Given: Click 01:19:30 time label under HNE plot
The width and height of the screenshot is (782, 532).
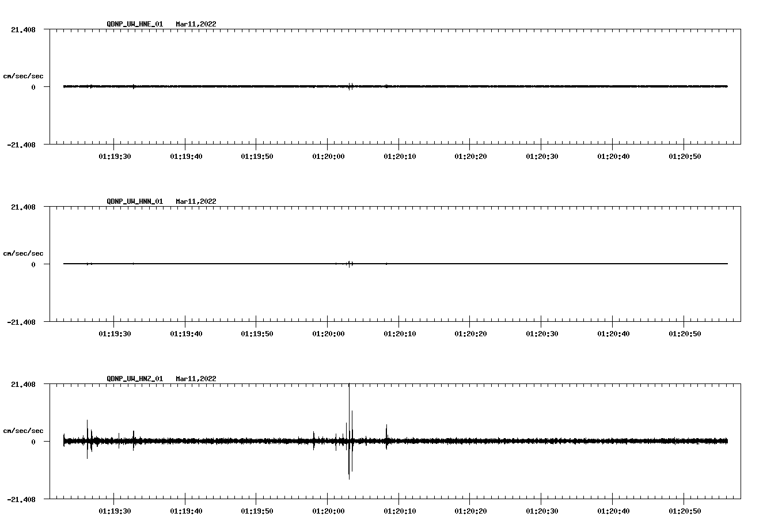Looking at the screenshot, I should pyautogui.click(x=114, y=157).
